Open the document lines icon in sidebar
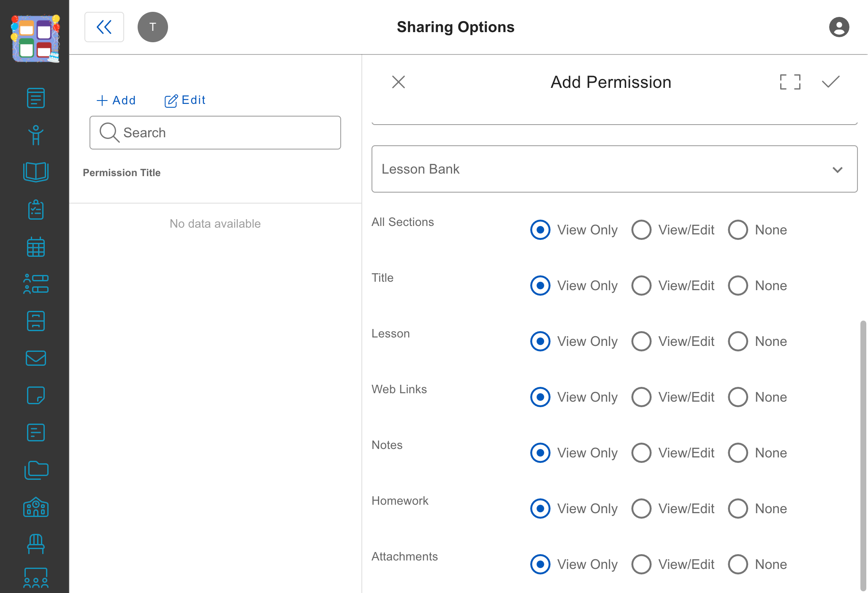 pos(36,433)
